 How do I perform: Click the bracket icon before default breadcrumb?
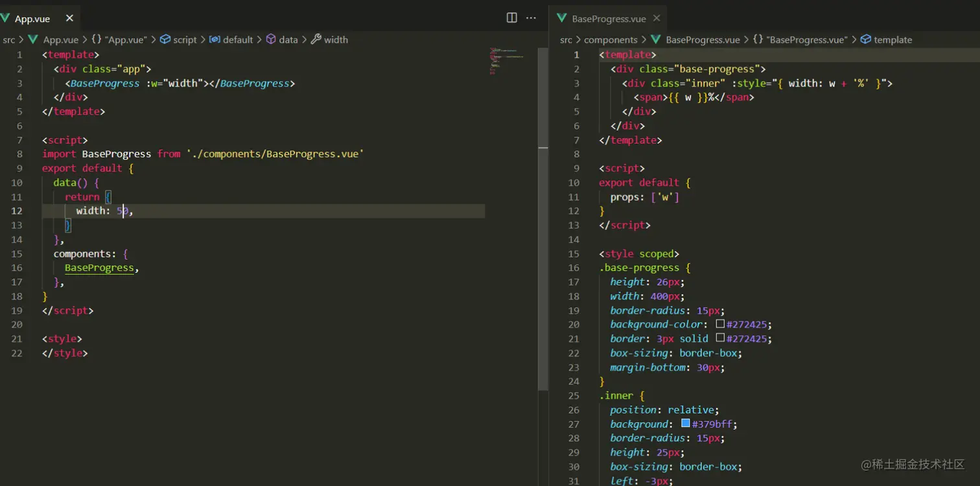coord(215,40)
